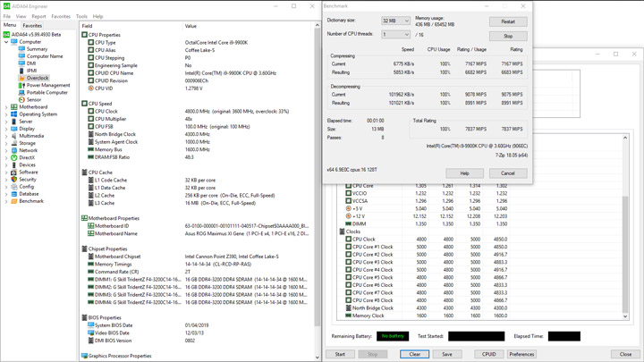Expand the Storage tree node

tap(6, 143)
